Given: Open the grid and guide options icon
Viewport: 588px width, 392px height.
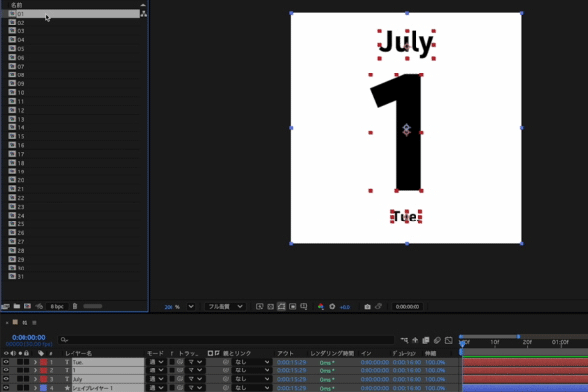Looking at the screenshot, I should (304, 307).
